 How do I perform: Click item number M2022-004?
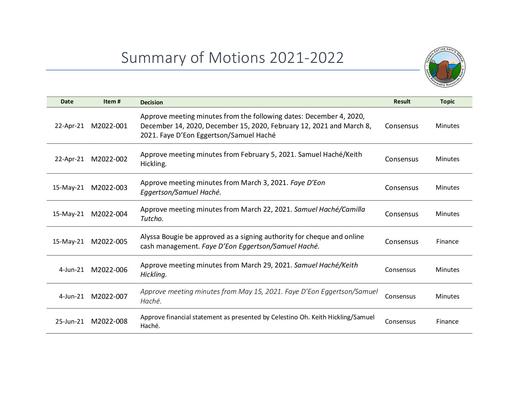(109, 214)
